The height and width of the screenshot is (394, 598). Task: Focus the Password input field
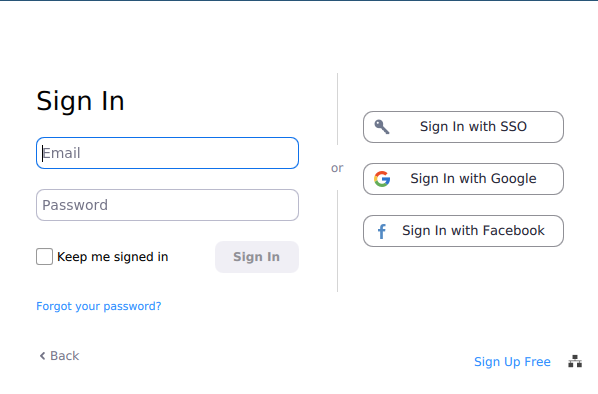coord(167,205)
